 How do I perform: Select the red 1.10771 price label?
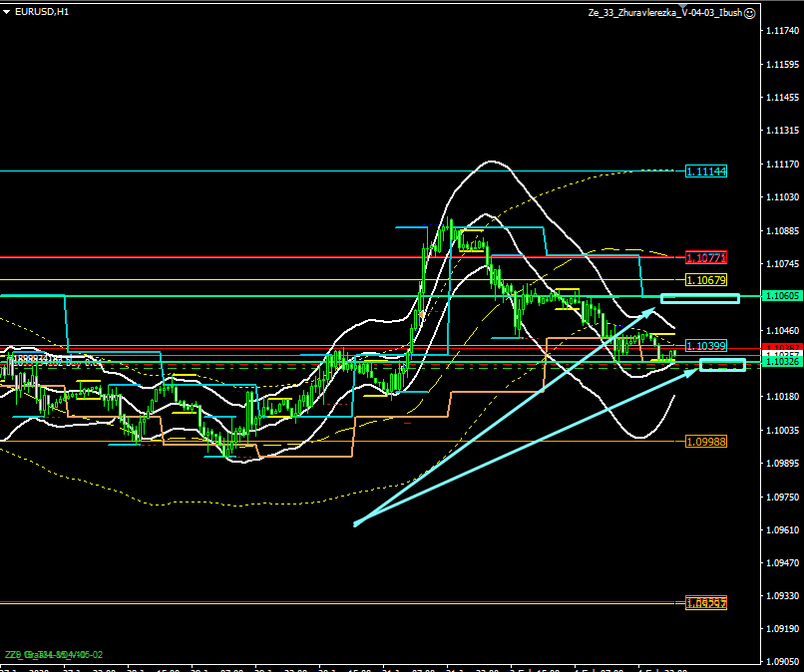705,256
